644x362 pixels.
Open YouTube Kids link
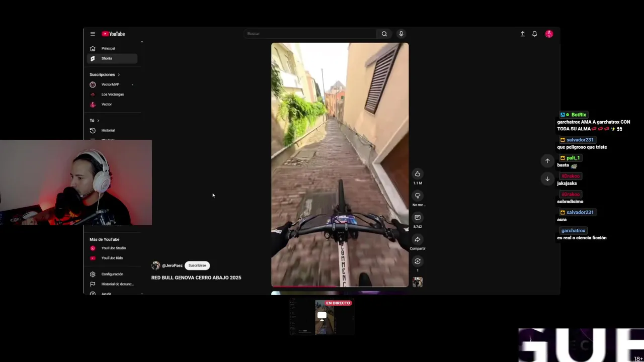[111, 258]
